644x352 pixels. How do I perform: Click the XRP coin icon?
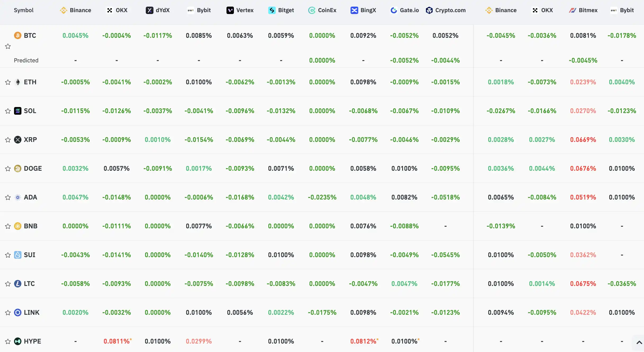(x=18, y=140)
